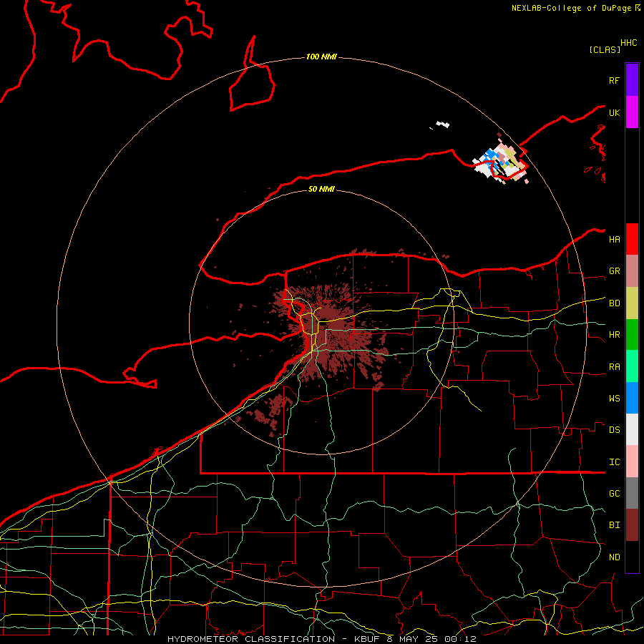Click the HA red legend swatch

click(632, 239)
